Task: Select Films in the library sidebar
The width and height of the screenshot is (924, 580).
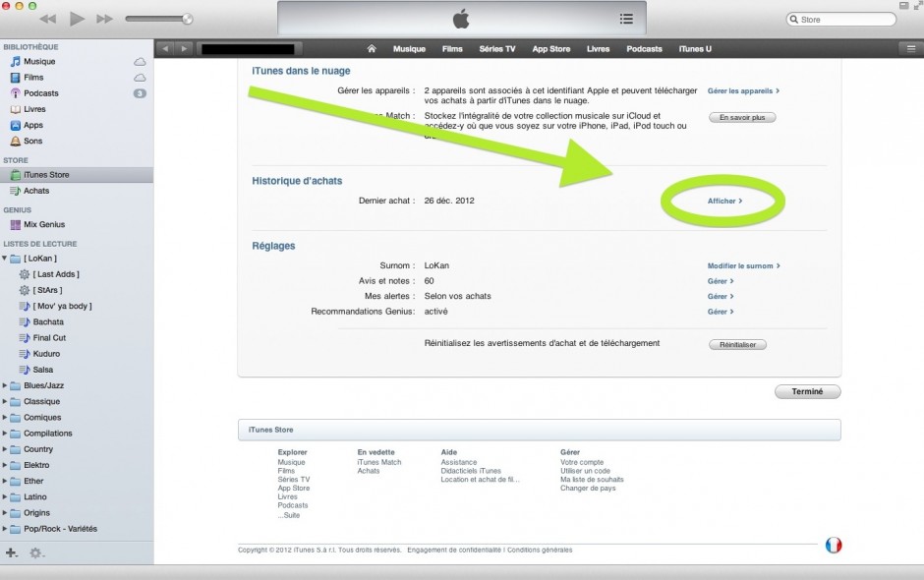Action: 33,78
